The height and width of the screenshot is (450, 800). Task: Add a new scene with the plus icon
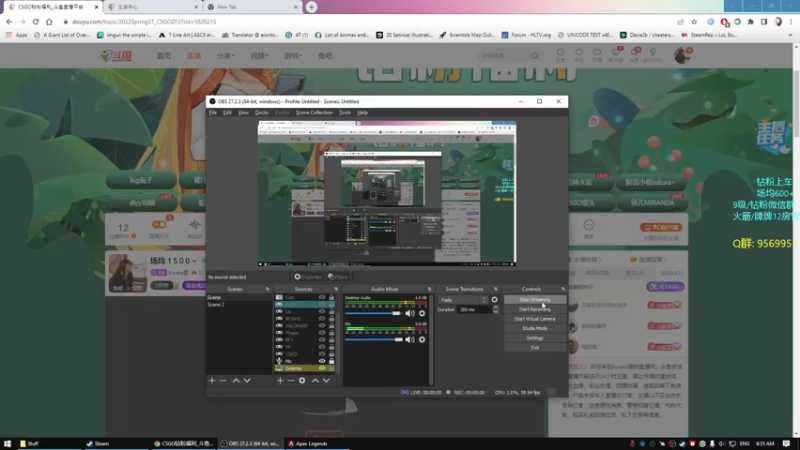point(212,381)
